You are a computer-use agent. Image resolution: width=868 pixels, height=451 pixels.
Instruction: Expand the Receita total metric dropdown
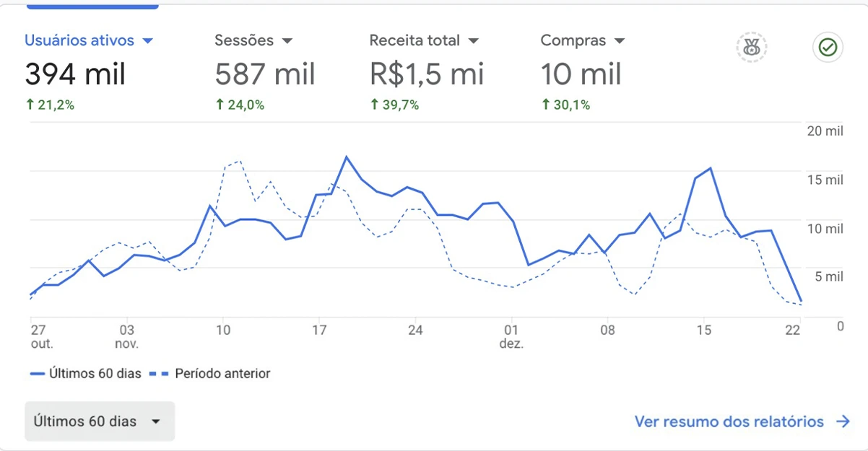tap(474, 41)
